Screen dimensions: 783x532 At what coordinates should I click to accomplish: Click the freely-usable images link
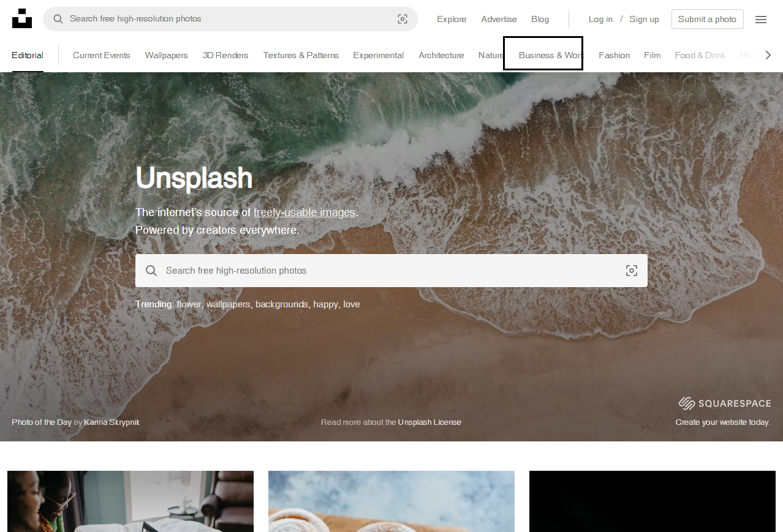click(304, 212)
